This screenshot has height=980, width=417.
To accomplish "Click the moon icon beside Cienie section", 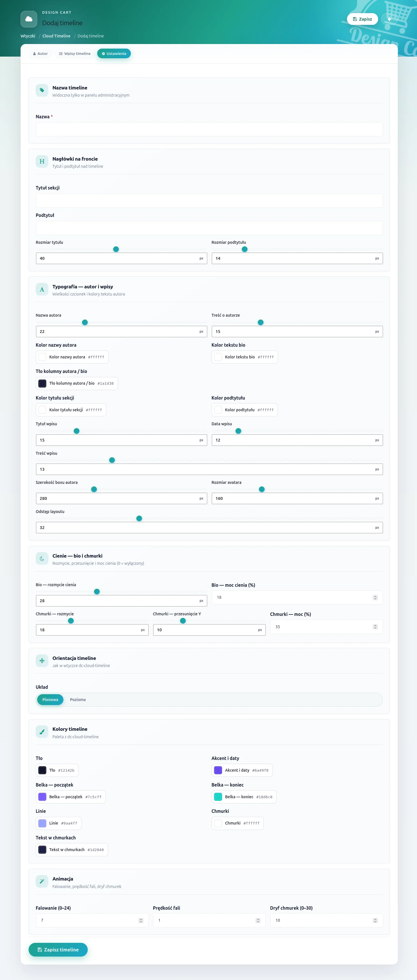I will click(x=42, y=559).
